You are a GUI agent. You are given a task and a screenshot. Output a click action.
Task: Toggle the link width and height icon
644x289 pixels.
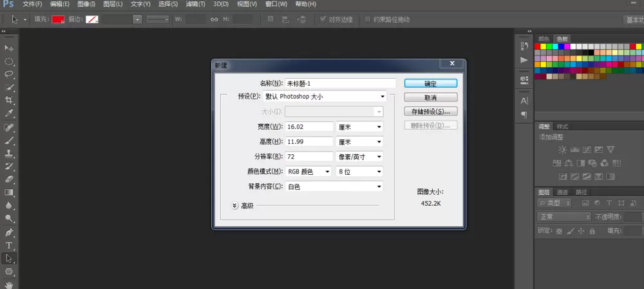tap(214, 19)
